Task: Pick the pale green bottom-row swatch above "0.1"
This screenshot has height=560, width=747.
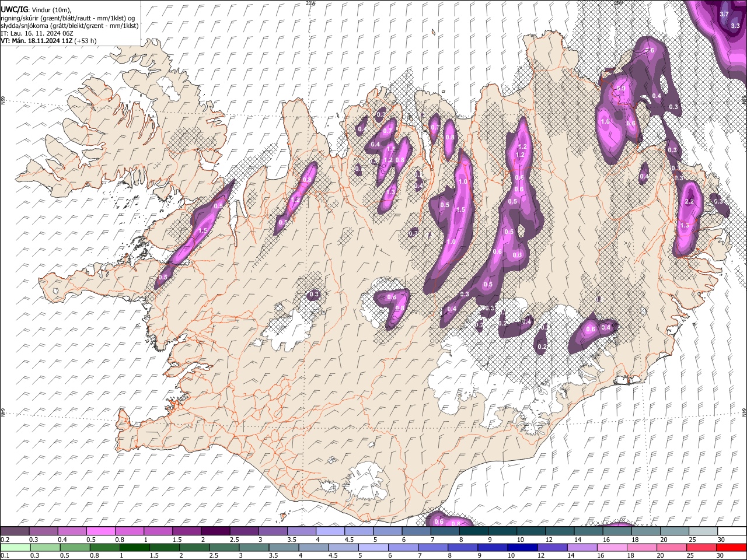Action: (15, 548)
